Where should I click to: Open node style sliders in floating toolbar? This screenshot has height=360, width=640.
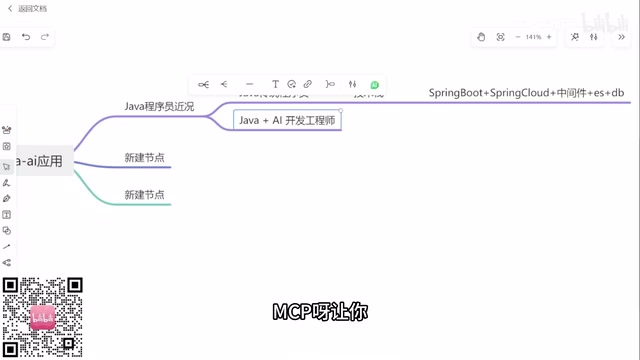[353, 84]
